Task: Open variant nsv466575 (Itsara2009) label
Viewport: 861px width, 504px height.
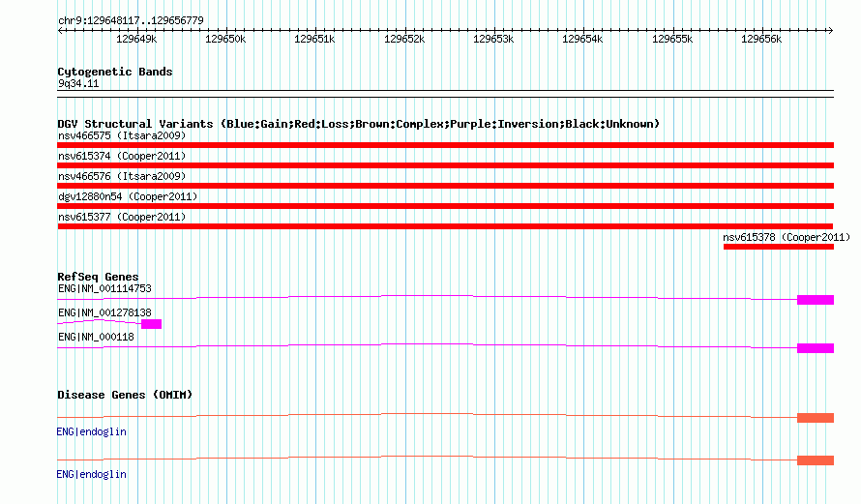Action: (122, 135)
